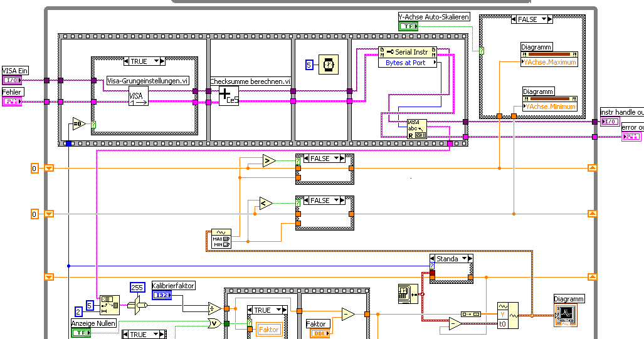Image resolution: width=644 pixels, height=339 pixels.
Task: Go to next case of Visa-Grungeinstellungen TRUE structure
Action: tap(162, 61)
